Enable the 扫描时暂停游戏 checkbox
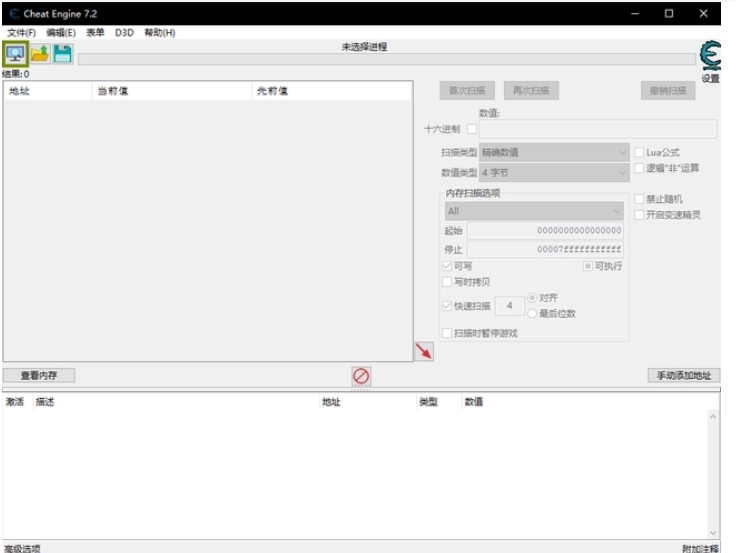This screenshot has width=736, height=553. tap(447, 333)
